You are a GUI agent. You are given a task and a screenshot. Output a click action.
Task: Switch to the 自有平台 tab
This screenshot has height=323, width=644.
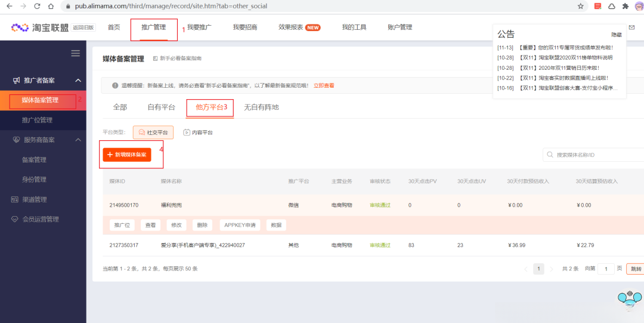click(x=162, y=107)
